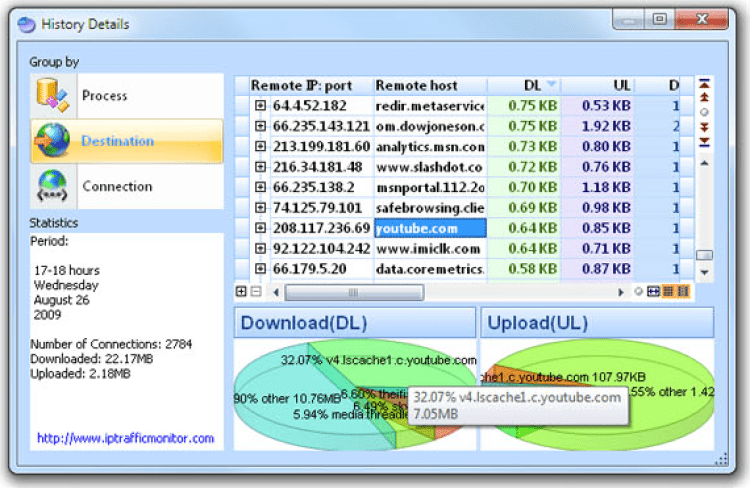Viewport: 750px width, 488px height.
Task: Sort by DL column header
Action: pos(524,86)
